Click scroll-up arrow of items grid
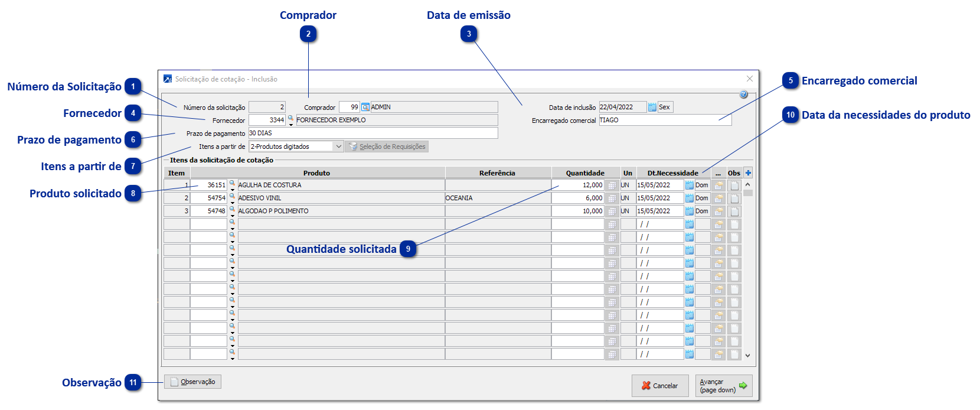 click(x=748, y=185)
